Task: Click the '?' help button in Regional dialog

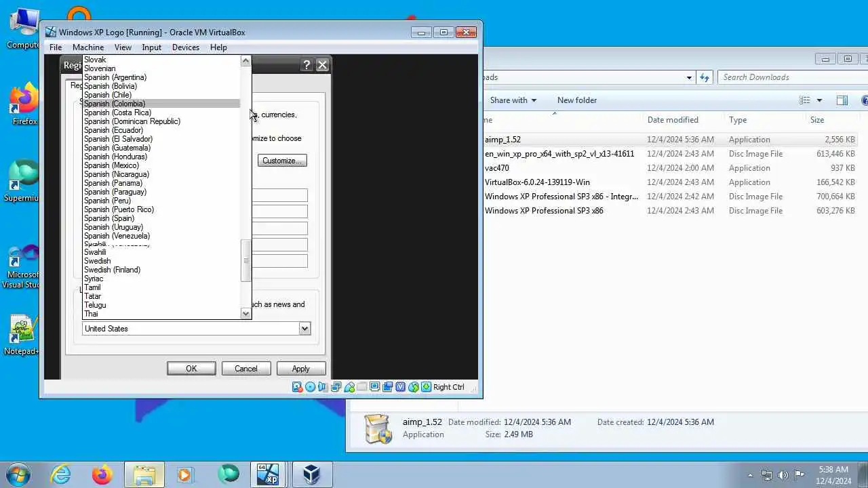Action: point(307,65)
